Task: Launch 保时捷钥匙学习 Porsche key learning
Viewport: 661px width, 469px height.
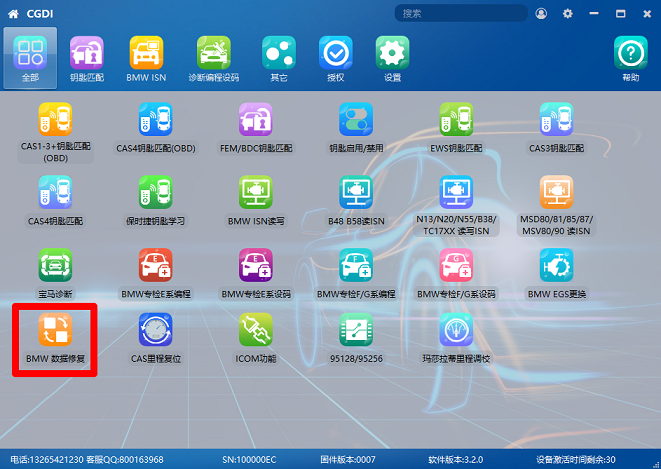Action: click(x=156, y=201)
